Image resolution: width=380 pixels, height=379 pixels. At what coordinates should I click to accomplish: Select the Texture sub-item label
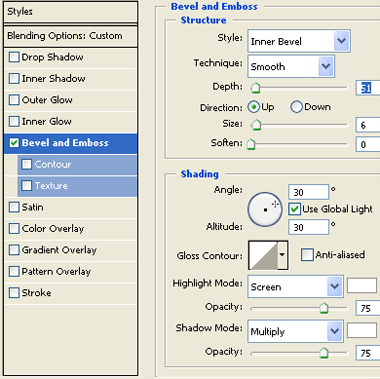51,186
